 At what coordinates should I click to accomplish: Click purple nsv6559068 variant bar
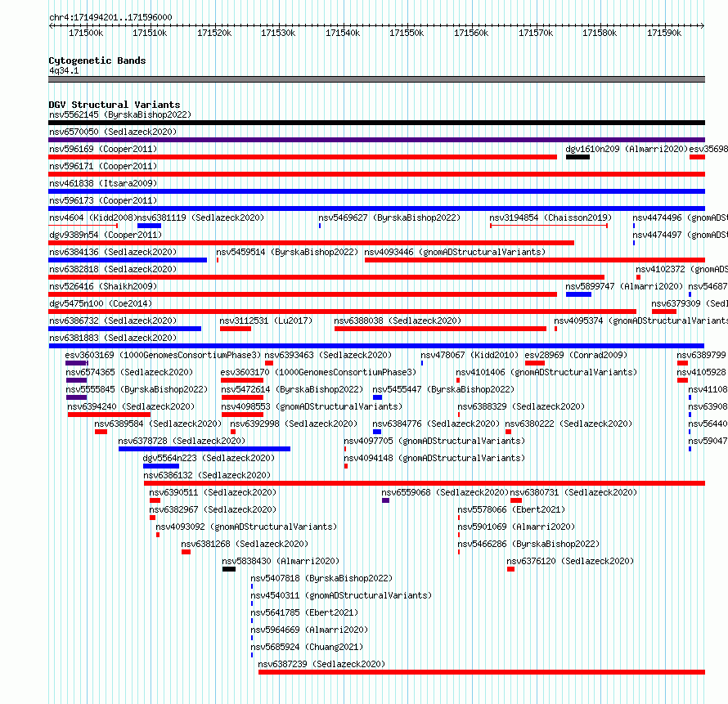point(385,500)
